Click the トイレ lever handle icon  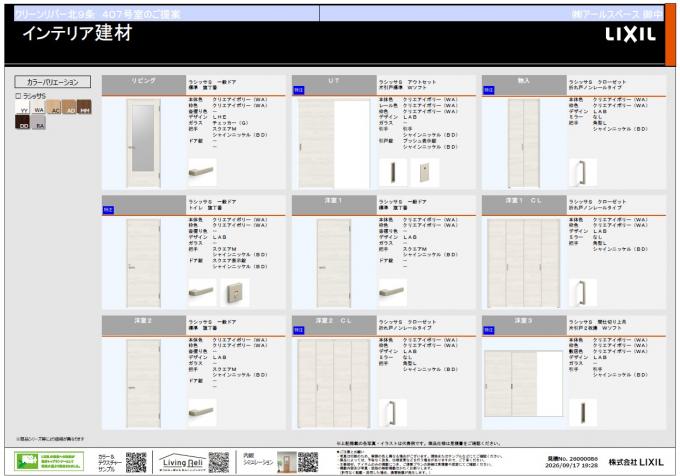tap(202, 292)
